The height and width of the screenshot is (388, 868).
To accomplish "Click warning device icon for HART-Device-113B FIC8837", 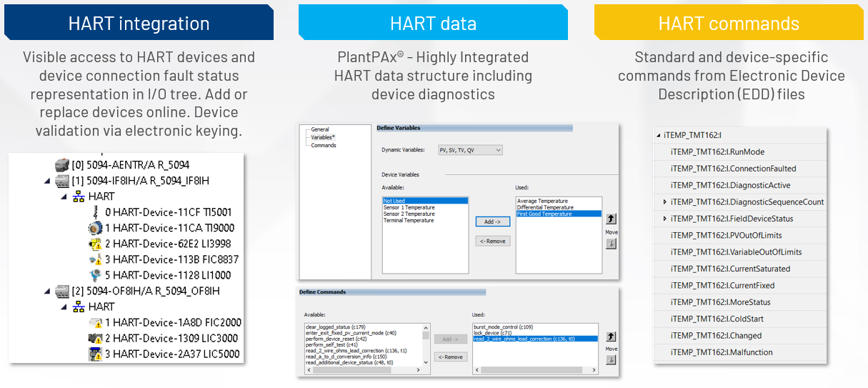I will click(95, 259).
